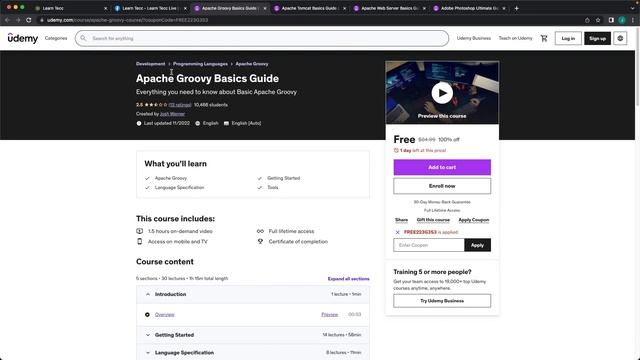Click the search magnifier icon
Image resolution: width=640 pixels, height=360 pixels.
point(83,38)
